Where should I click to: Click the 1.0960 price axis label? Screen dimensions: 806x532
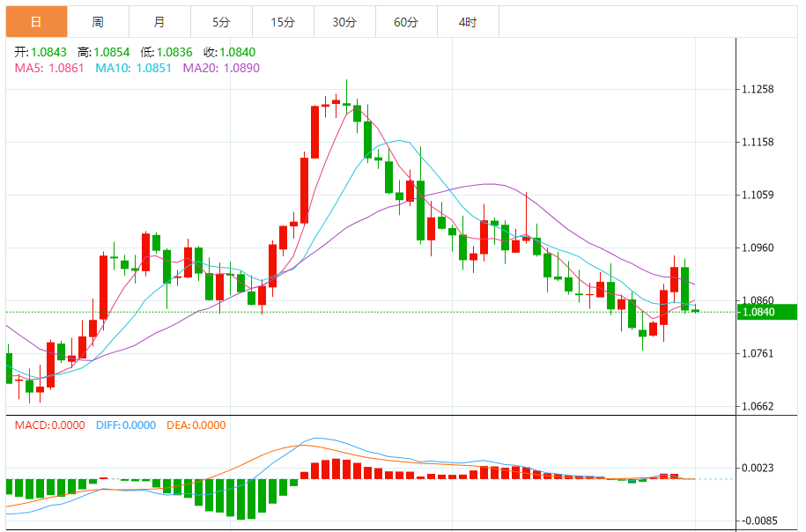[758, 248]
